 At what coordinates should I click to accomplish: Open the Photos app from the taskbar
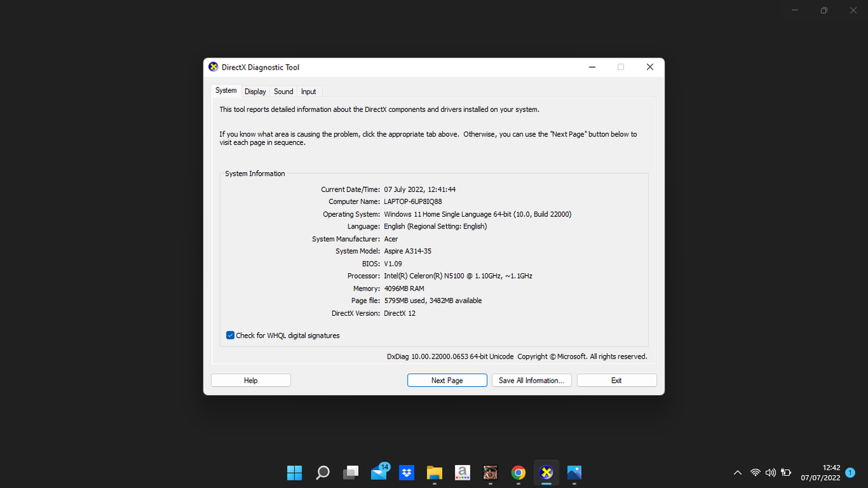click(x=574, y=472)
